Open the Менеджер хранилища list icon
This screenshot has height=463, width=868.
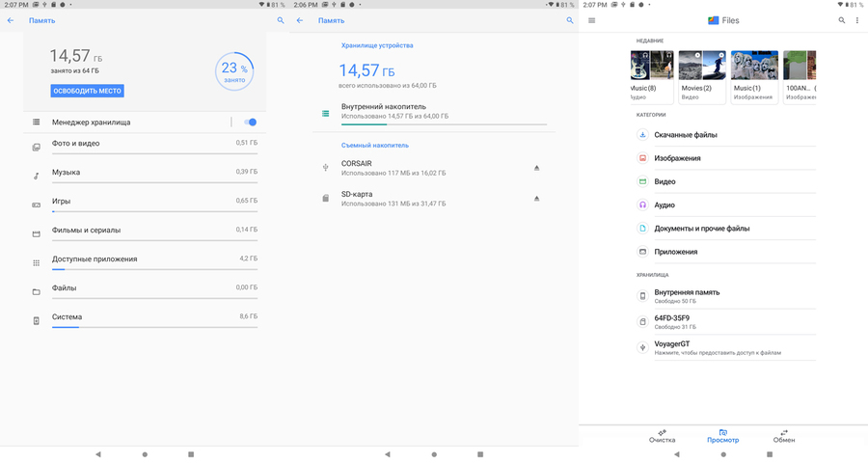[36, 123]
